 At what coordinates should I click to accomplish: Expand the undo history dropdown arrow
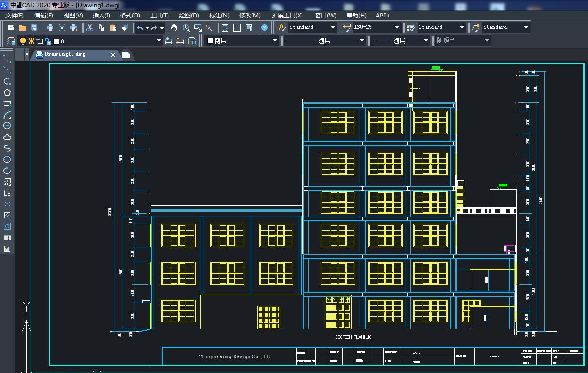[147, 28]
